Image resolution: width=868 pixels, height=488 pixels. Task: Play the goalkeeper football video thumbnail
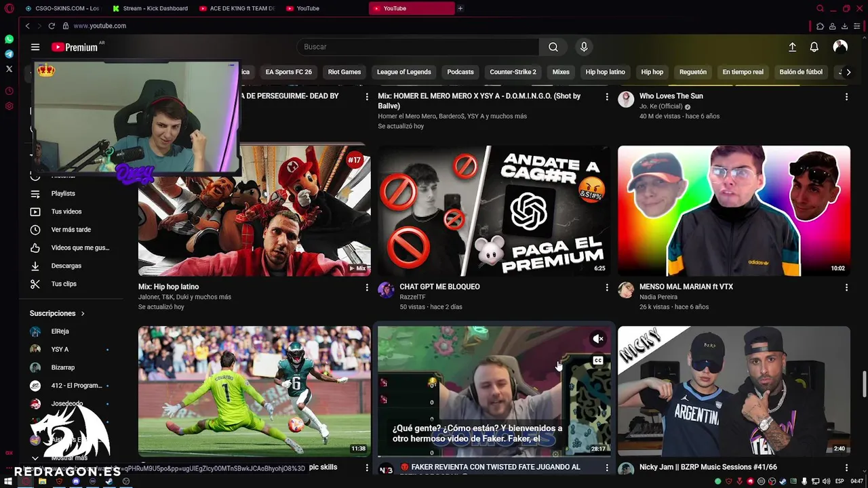click(x=254, y=391)
